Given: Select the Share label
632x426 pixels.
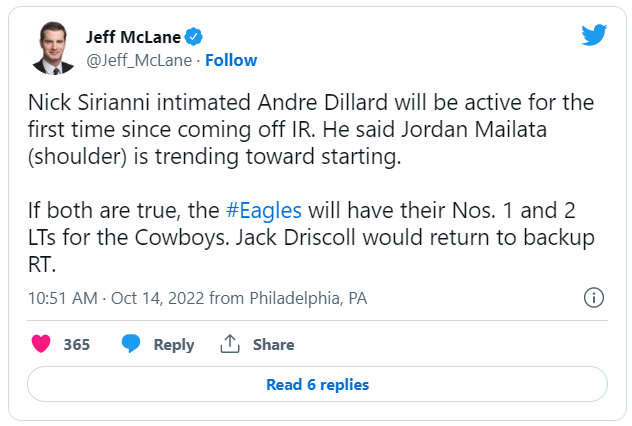Looking at the screenshot, I should click(x=273, y=344).
